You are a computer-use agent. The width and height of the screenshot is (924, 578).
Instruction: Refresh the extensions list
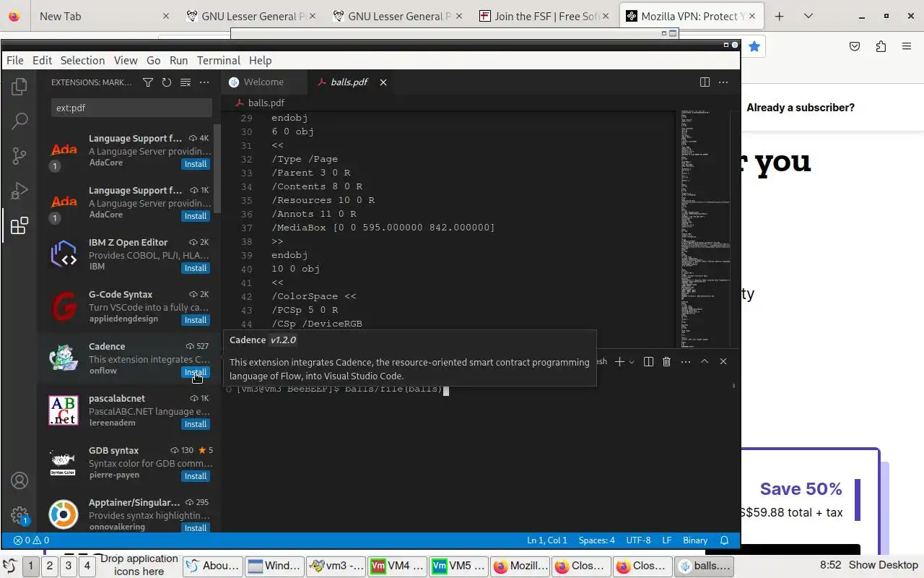(167, 82)
